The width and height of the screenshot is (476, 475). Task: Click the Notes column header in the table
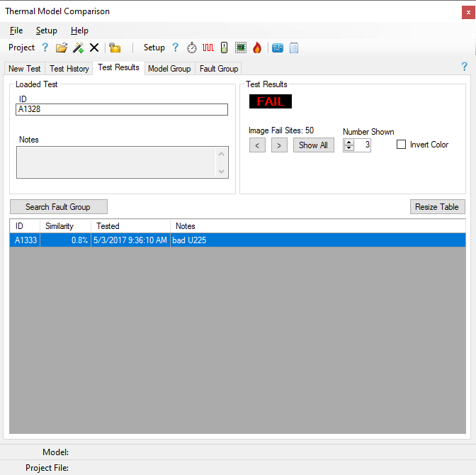[318, 226]
